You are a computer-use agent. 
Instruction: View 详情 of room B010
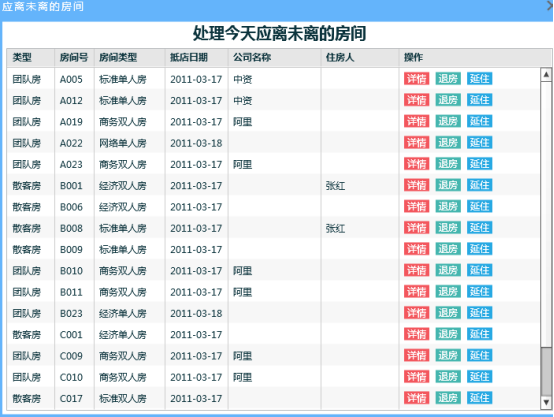(417, 270)
